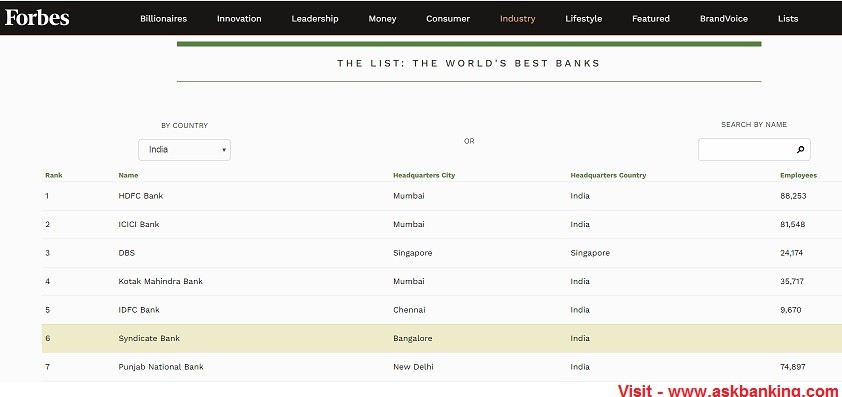
Task: Open the Industry menu
Action: (518, 19)
